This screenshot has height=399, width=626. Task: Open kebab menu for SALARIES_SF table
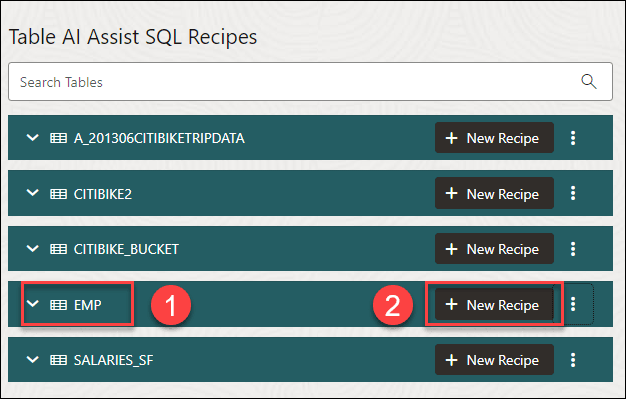pyautogui.click(x=573, y=360)
